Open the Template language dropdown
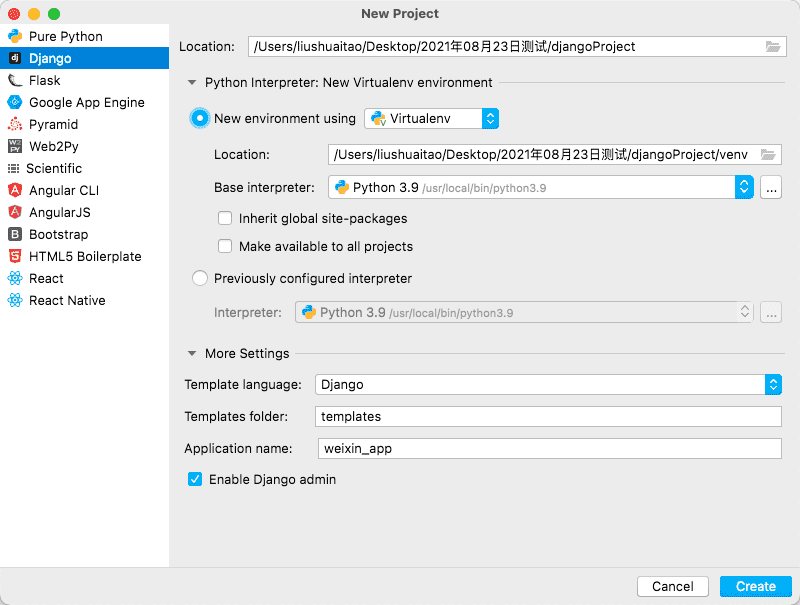Image resolution: width=800 pixels, height=605 pixels. pyautogui.click(x=773, y=384)
